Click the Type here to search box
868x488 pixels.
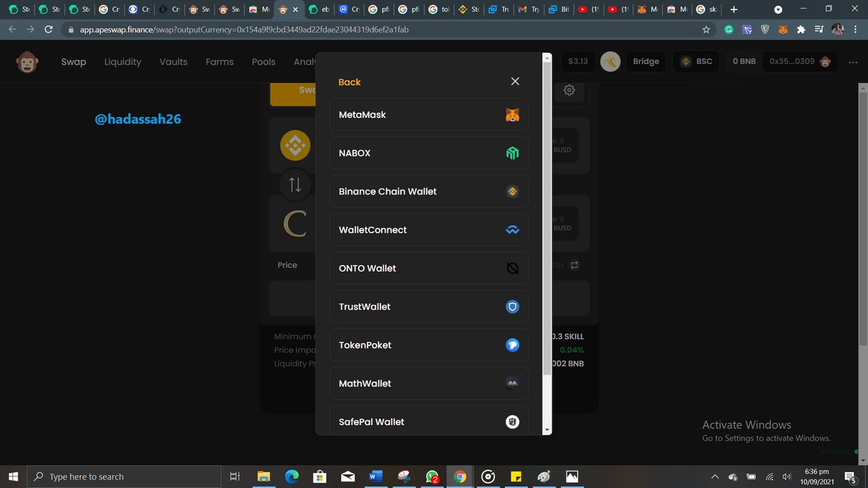coord(124,476)
